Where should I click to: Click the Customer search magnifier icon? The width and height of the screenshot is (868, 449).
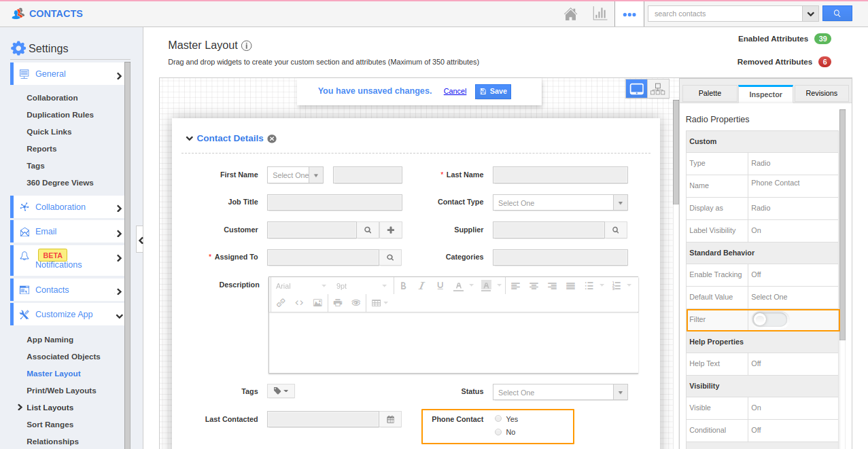pyautogui.click(x=368, y=230)
